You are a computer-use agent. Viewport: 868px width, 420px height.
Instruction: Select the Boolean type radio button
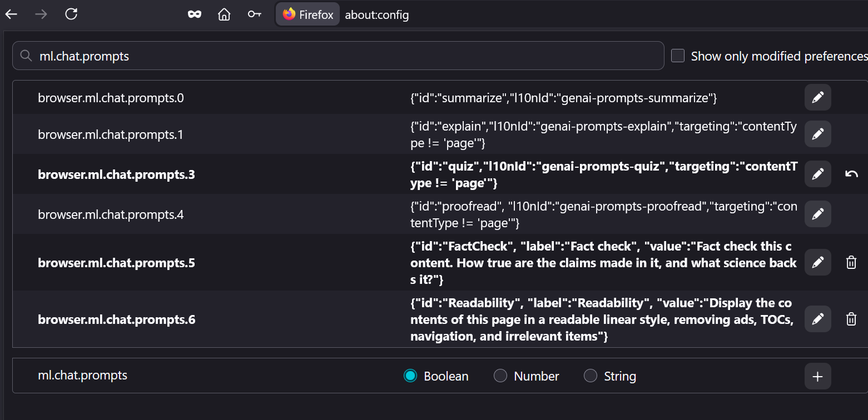click(x=410, y=376)
